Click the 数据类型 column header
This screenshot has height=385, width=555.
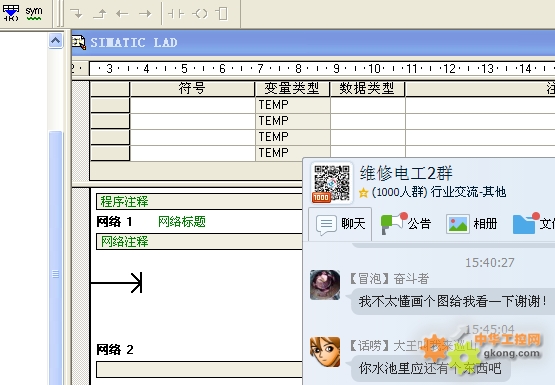pyautogui.click(x=367, y=88)
